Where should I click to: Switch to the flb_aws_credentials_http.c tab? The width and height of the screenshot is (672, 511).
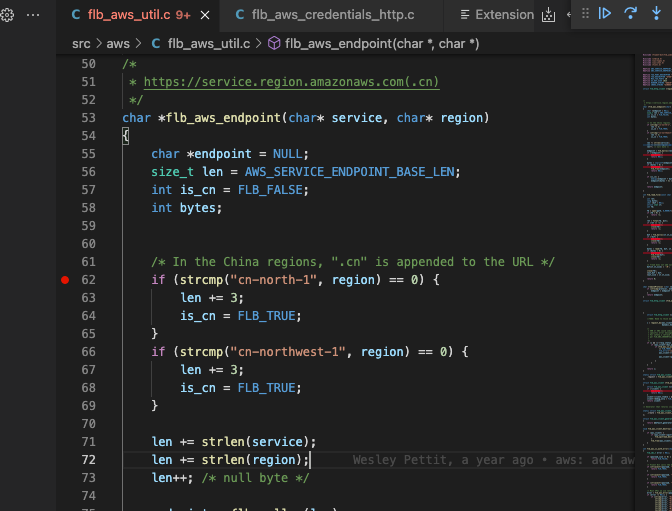pos(332,15)
